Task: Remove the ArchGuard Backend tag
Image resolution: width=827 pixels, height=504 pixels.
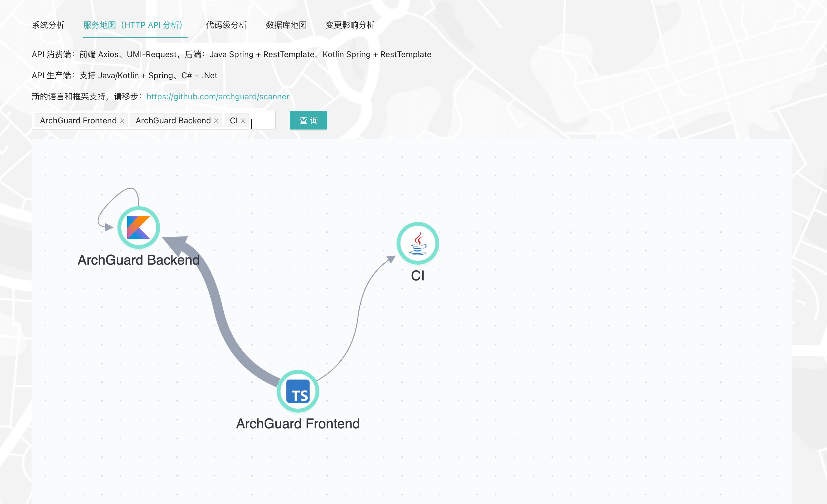Action: (216, 121)
